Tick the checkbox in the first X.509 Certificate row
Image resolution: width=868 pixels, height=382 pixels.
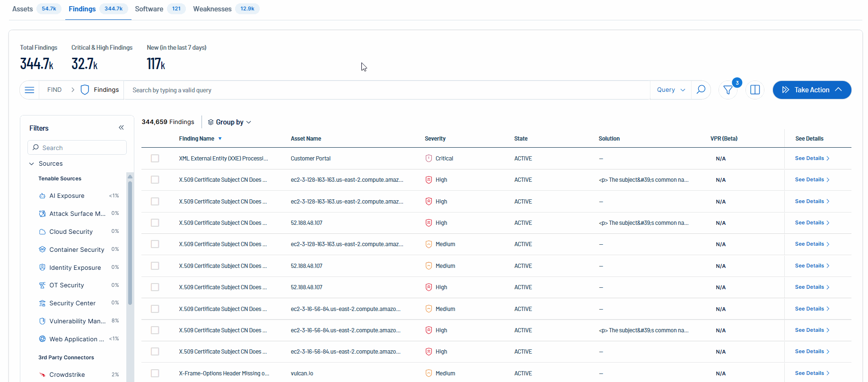pyautogui.click(x=155, y=180)
